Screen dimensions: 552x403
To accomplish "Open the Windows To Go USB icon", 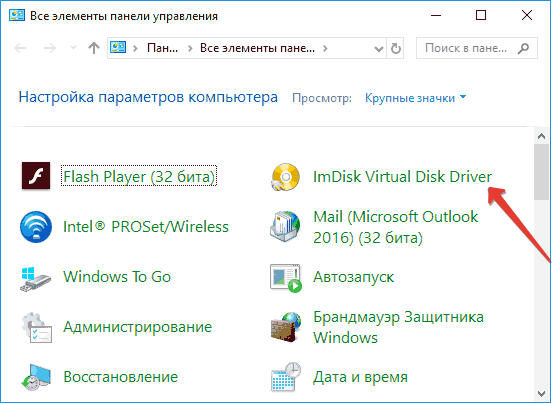I will (x=35, y=279).
